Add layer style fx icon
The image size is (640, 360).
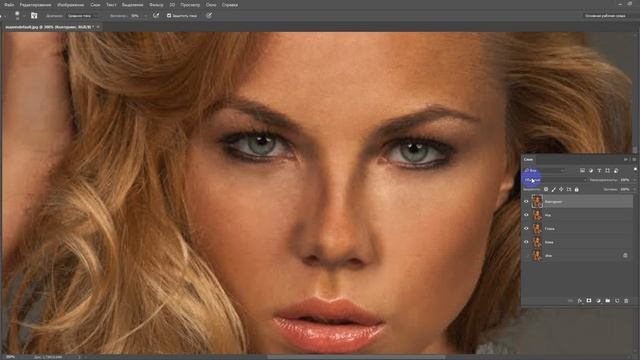[580, 301]
